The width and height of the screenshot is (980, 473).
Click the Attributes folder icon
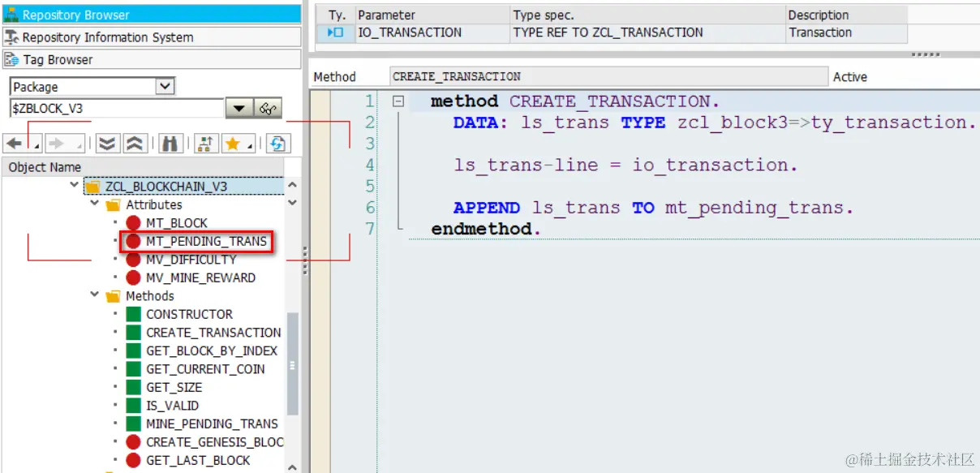point(113,205)
